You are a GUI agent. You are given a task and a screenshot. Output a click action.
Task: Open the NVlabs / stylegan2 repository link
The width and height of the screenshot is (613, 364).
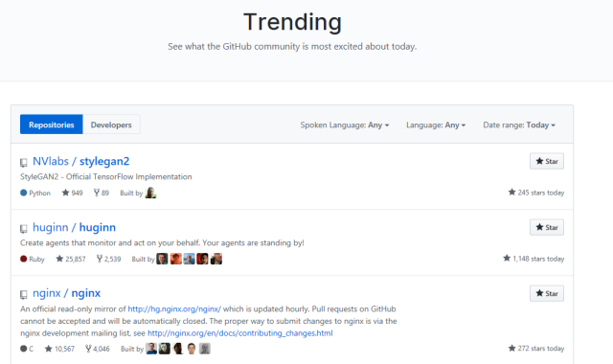pos(80,161)
